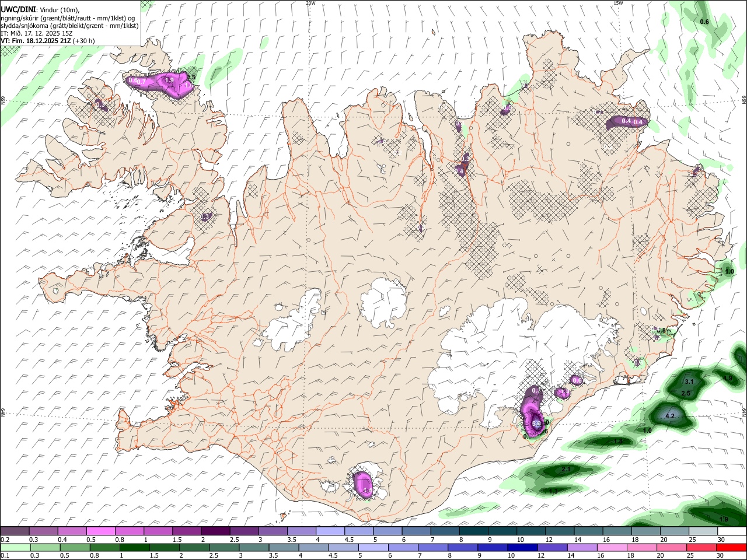Image resolution: width=747 pixels, height=560 pixels.
Task: Click the pale grey 25–30 top-row swatch
Action: (x=703, y=531)
